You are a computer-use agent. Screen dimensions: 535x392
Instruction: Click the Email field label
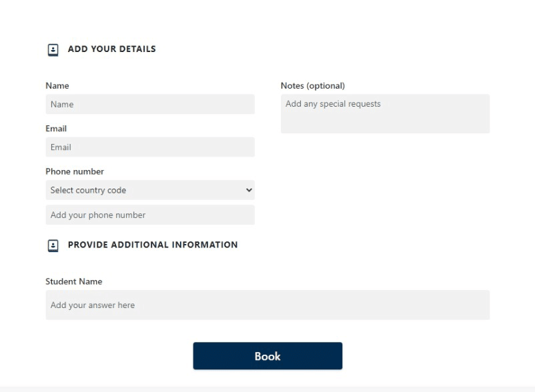[56, 128]
